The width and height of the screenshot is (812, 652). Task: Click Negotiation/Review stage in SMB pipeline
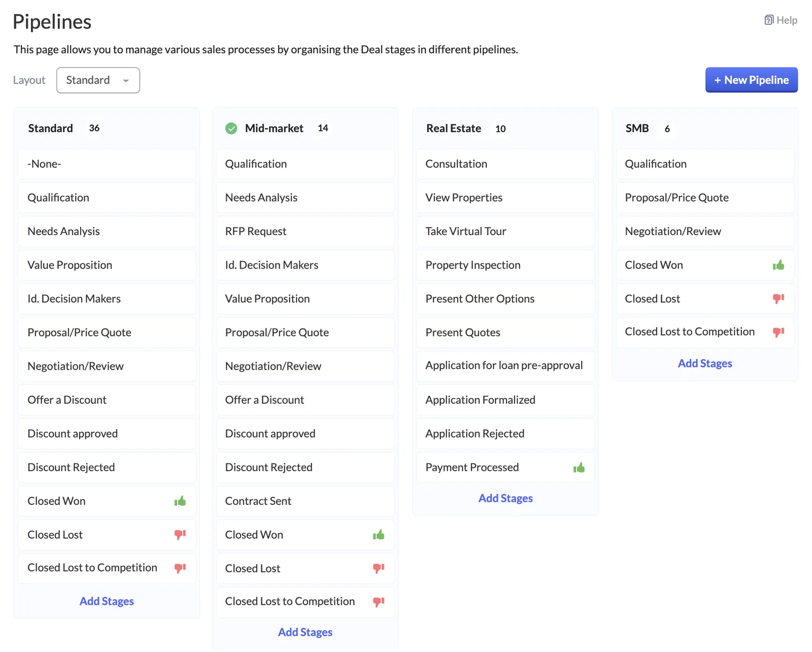tap(705, 232)
